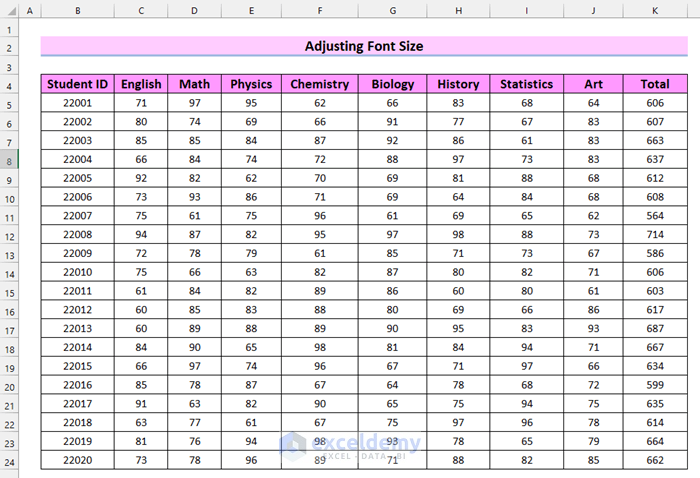Select Total cell 614

(x=655, y=422)
